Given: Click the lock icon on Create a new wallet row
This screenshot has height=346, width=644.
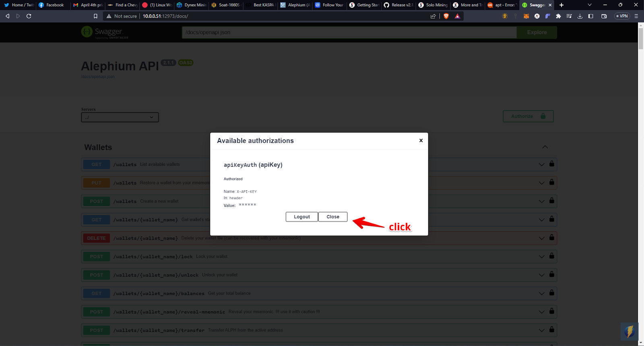Looking at the screenshot, I should click(x=552, y=200).
